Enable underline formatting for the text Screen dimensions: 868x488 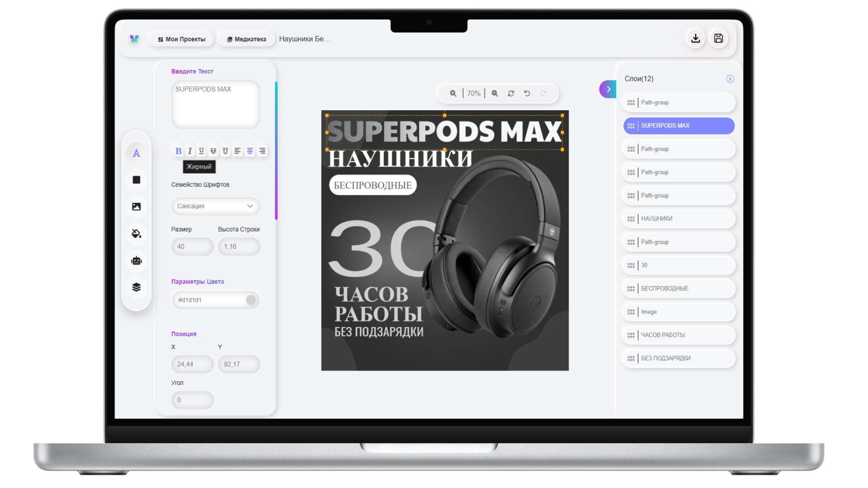(201, 151)
